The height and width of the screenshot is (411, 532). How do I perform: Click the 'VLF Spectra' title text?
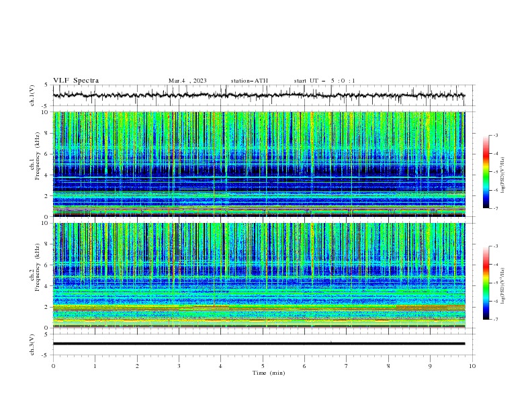pos(76,81)
